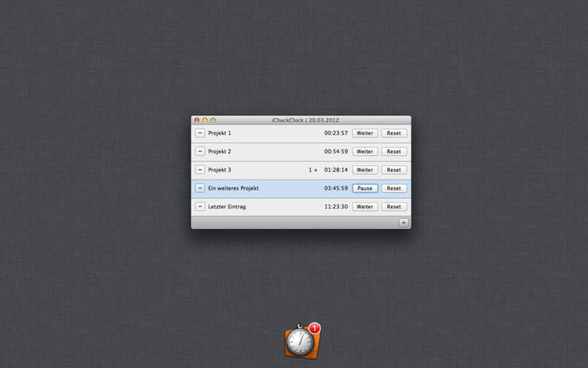Reset the Projekt 3 timer
Screen dimensions: 588x368
point(394,170)
